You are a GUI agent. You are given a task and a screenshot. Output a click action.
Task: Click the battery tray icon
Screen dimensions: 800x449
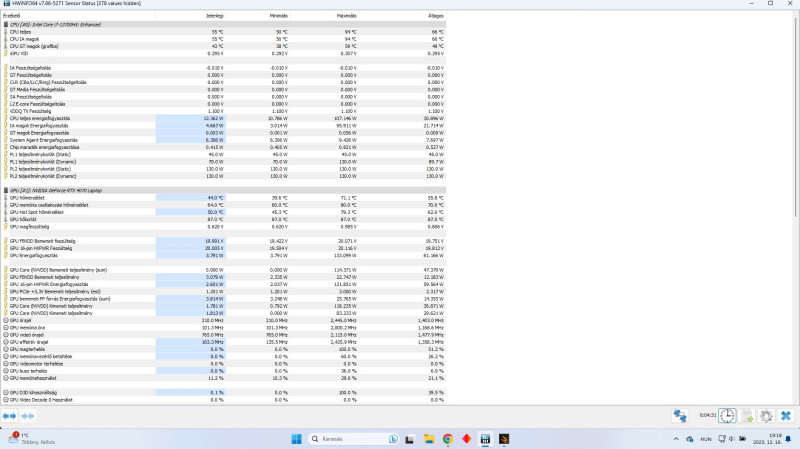click(742, 439)
